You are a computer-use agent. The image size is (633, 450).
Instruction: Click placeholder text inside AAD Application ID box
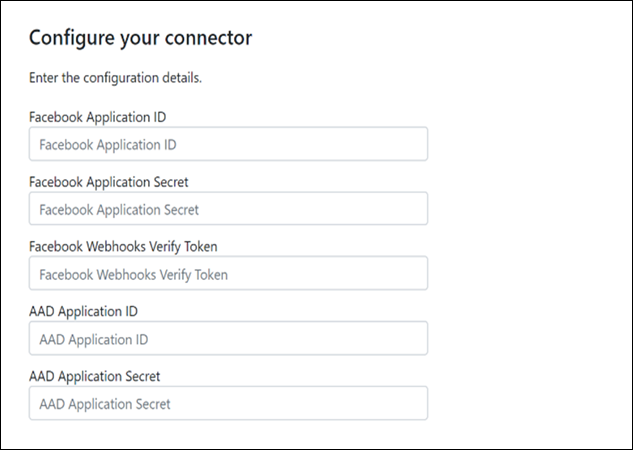93,339
